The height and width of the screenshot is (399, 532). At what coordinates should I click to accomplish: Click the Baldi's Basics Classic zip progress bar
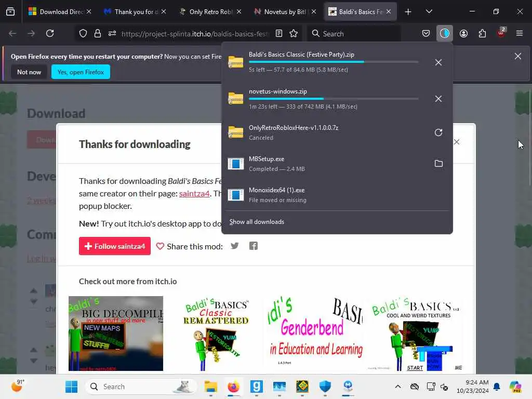334,62
